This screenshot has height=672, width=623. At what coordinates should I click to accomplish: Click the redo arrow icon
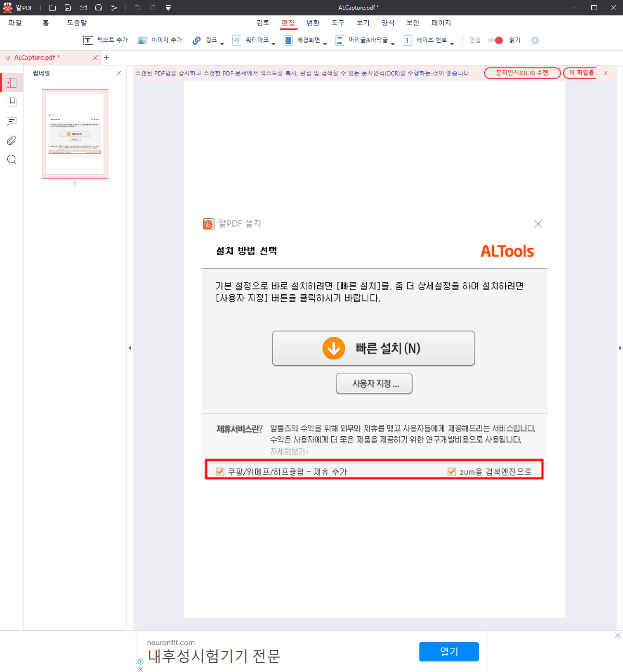coord(153,8)
